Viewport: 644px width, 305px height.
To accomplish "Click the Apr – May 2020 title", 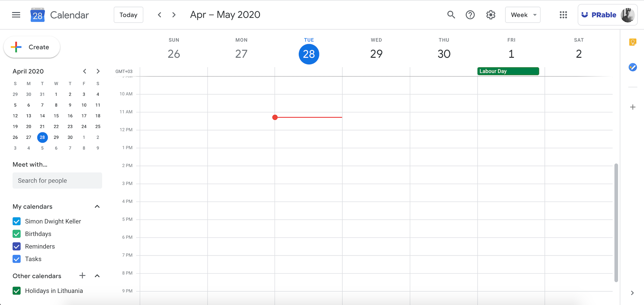I will point(225,15).
